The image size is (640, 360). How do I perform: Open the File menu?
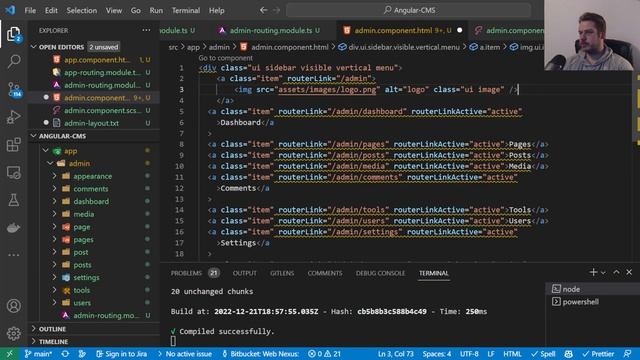coord(30,10)
